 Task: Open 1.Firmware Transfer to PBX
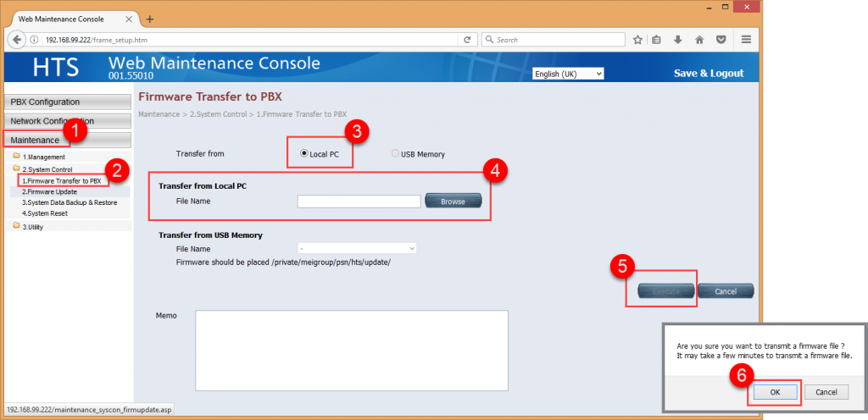pyautogui.click(x=61, y=180)
